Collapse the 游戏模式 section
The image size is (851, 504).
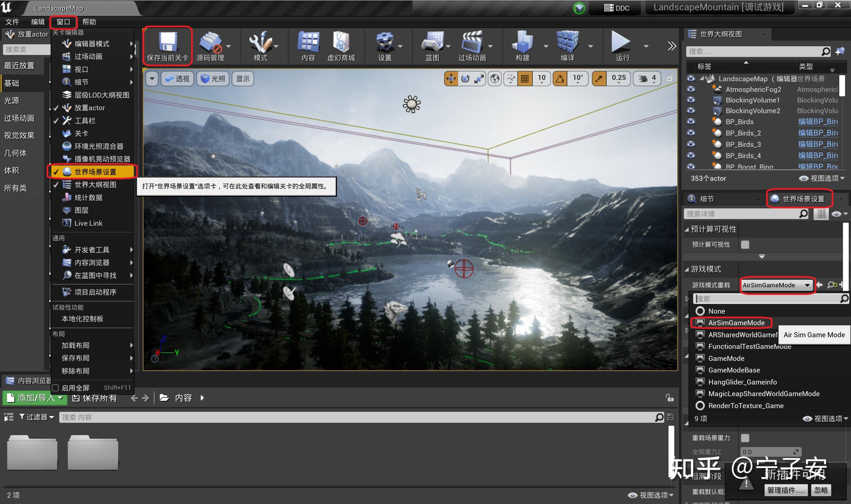687,269
